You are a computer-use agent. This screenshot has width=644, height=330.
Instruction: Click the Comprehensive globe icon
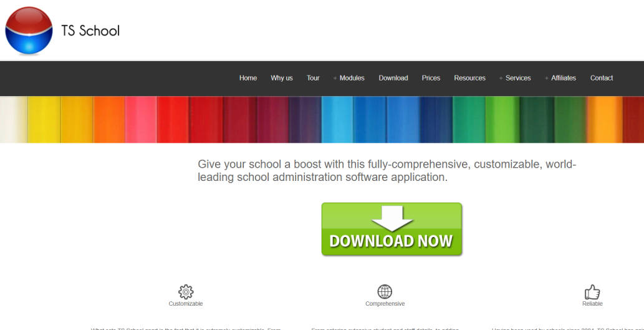tap(385, 291)
